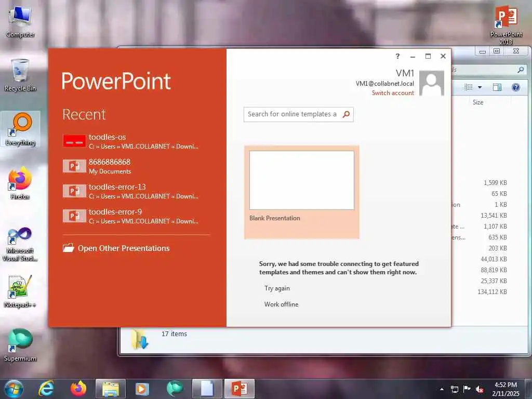This screenshot has height=399, width=532.
Task: Select the file sized 44,013 KB in Explorer
Action: point(494,259)
